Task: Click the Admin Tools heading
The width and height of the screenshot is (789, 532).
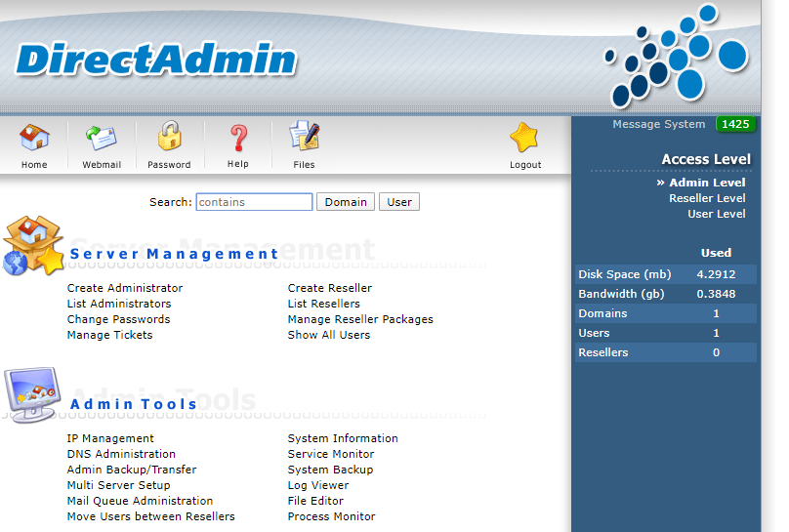Action: tap(134, 404)
